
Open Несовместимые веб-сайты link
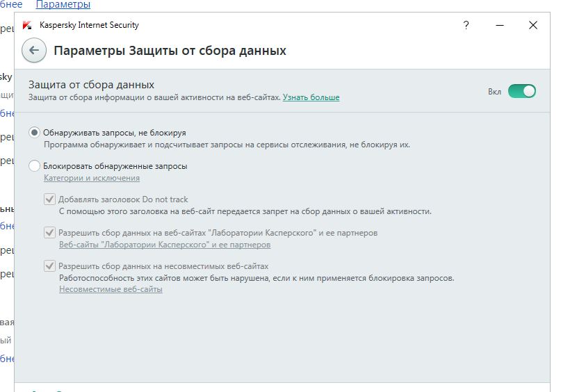111,289
